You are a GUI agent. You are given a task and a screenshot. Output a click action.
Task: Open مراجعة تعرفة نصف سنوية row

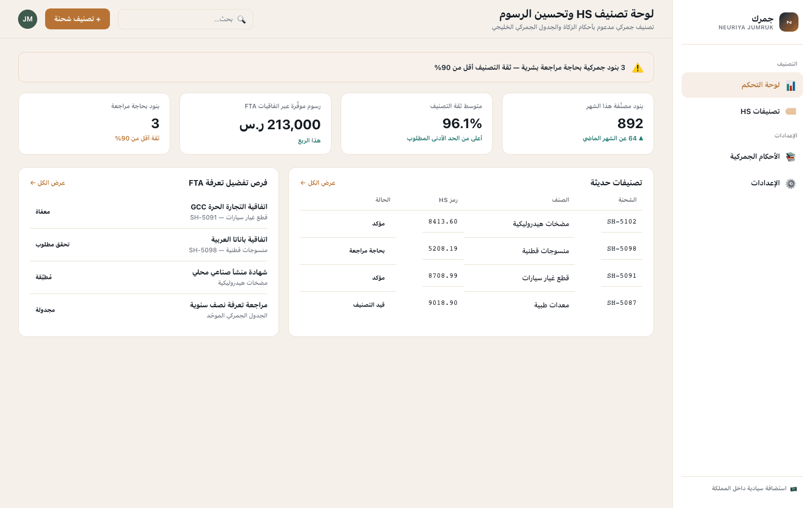tap(148, 310)
